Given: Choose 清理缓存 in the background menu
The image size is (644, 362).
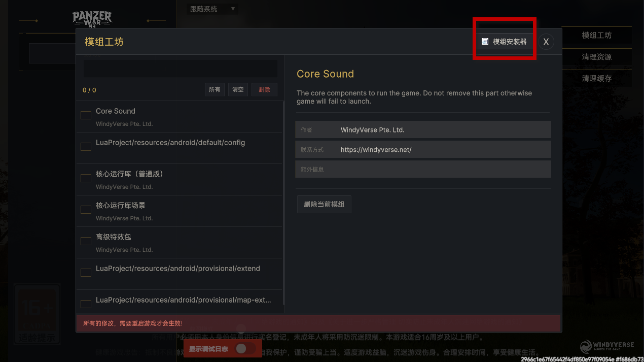Looking at the screenshot, I should (x=597, y=78).
